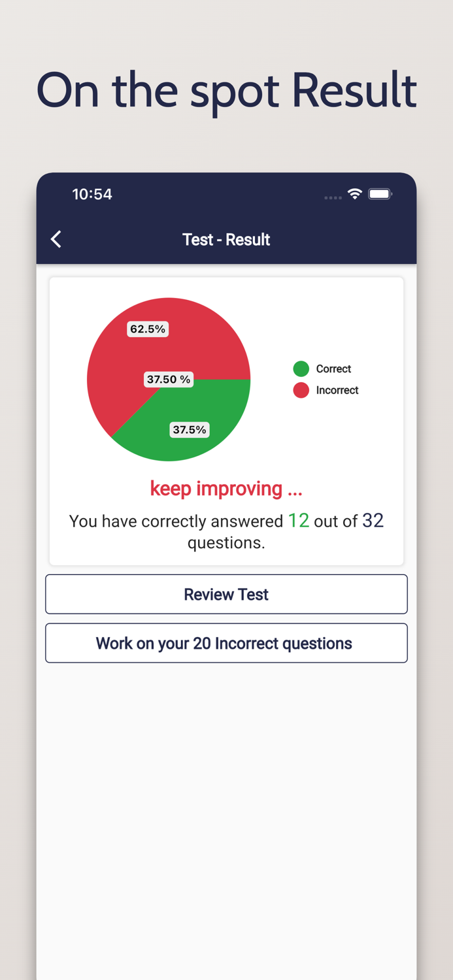
Task: Click the 37.50 % chart label
Action: [169, 379]
